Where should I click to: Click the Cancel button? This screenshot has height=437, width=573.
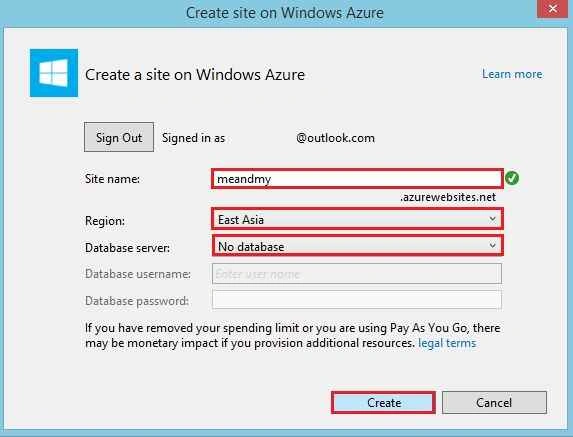point(494,403)
